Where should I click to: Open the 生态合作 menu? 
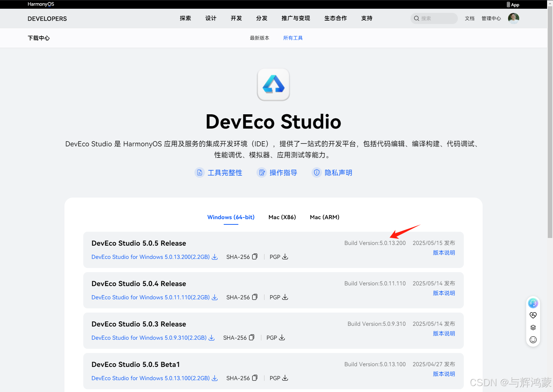point(336,18)
